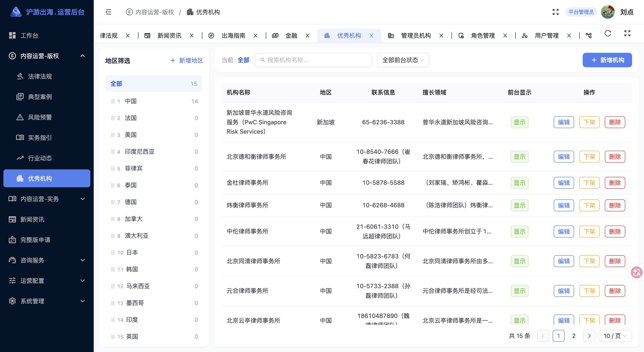Open 工作台 from the sidebar
This screenshot has height=352, width=644.
47,36
